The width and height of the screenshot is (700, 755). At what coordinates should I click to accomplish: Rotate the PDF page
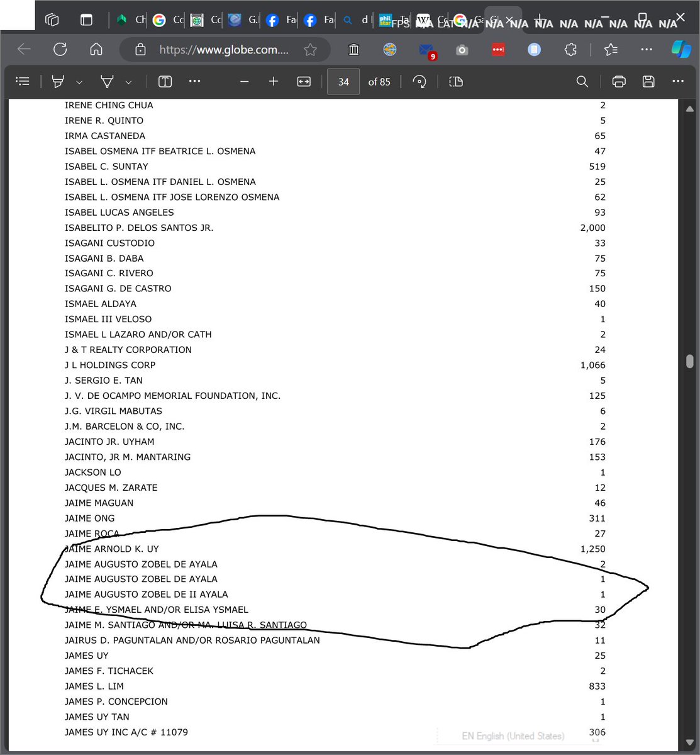click(419, 81)
